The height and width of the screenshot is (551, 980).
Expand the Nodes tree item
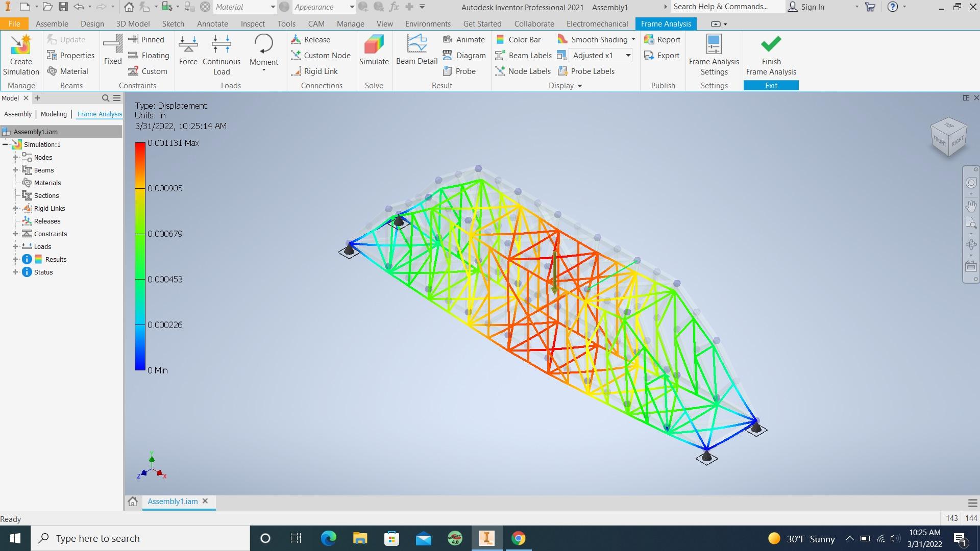coord(15,157)
